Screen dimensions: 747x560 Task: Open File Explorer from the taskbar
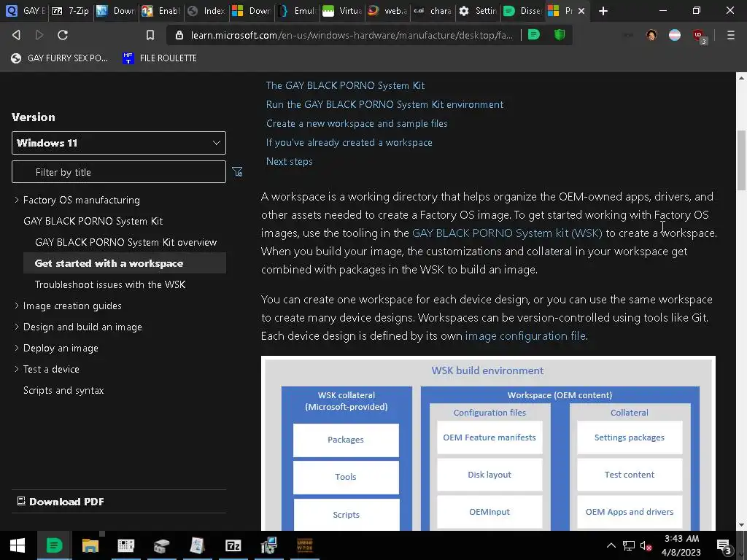(x=90, y=545)
